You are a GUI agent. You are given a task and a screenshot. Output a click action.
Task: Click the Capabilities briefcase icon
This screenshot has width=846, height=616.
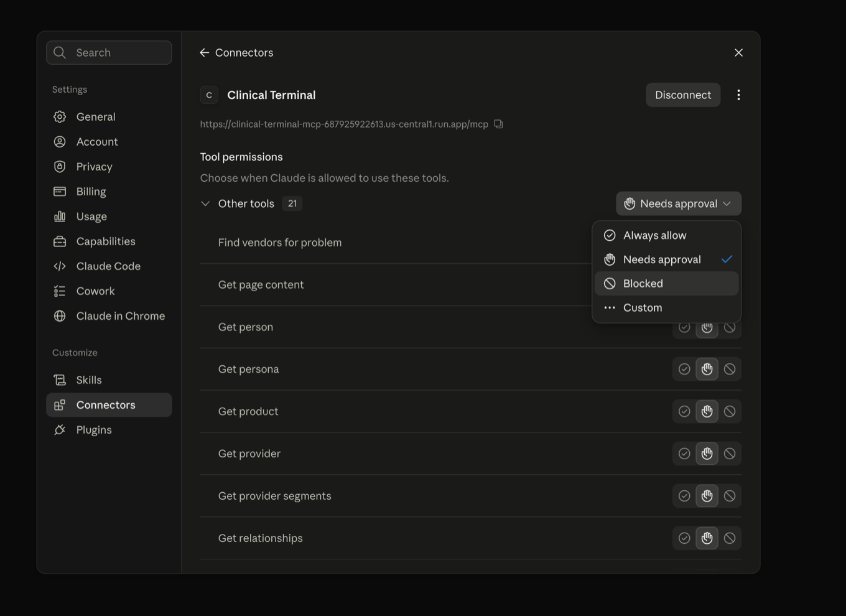click(60, 241)
